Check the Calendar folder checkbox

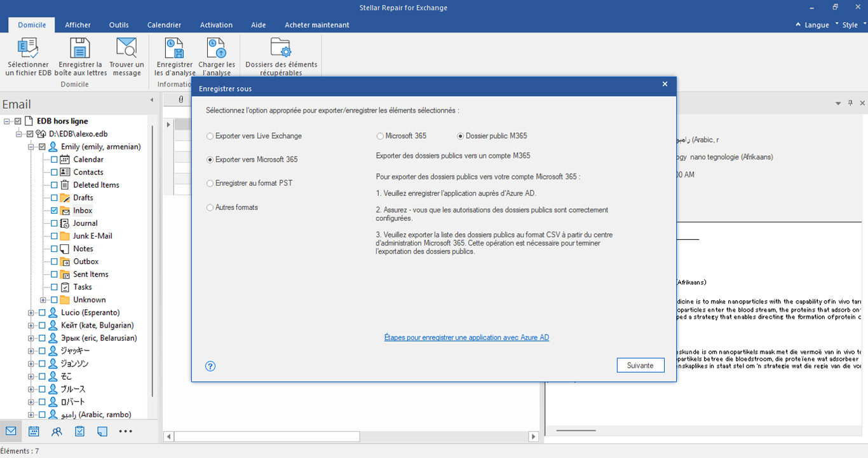(54, 160)
